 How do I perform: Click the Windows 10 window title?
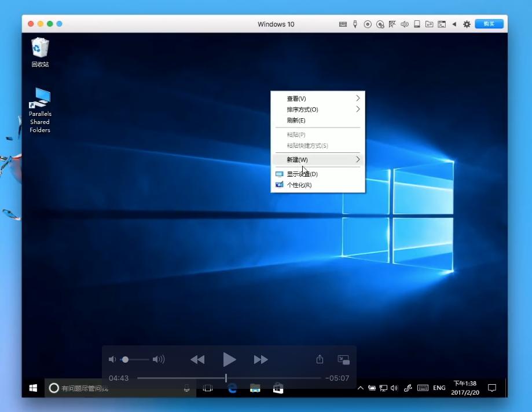(x=276, y=24)
